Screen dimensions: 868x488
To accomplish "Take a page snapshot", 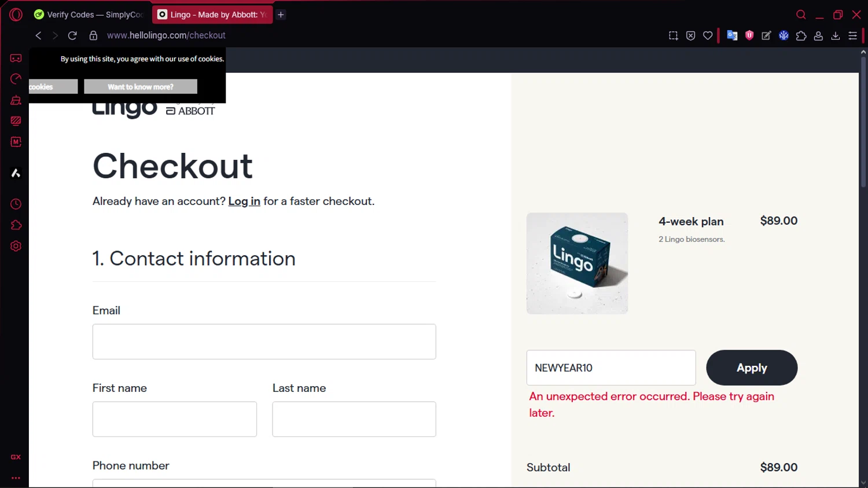I will coord(673,35).
